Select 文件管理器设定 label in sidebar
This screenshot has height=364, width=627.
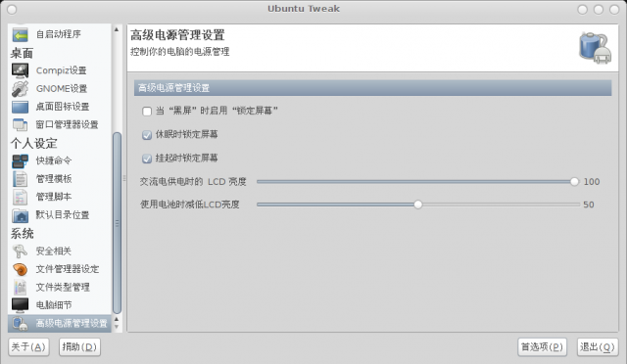(x=68, y=269)
